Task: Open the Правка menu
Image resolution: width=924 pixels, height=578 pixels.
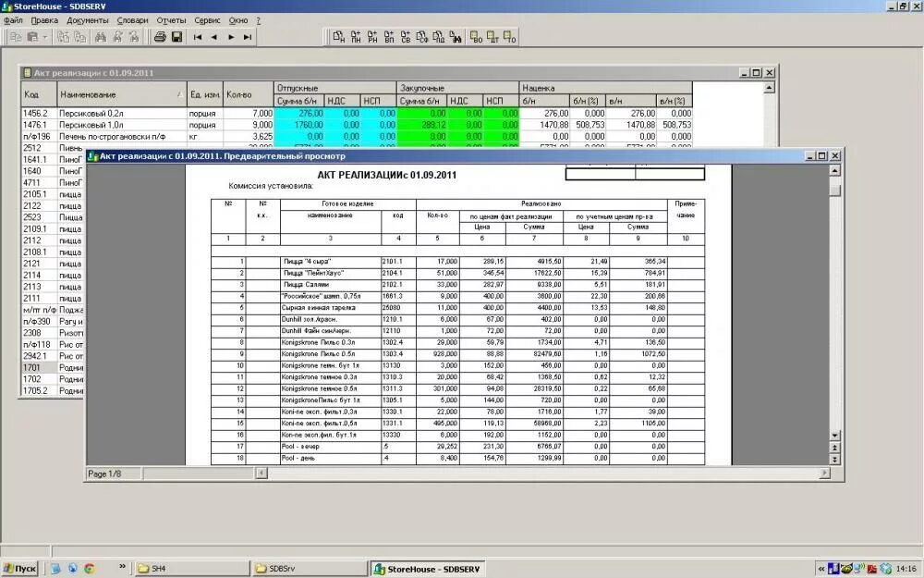Action: click(44, 20)
